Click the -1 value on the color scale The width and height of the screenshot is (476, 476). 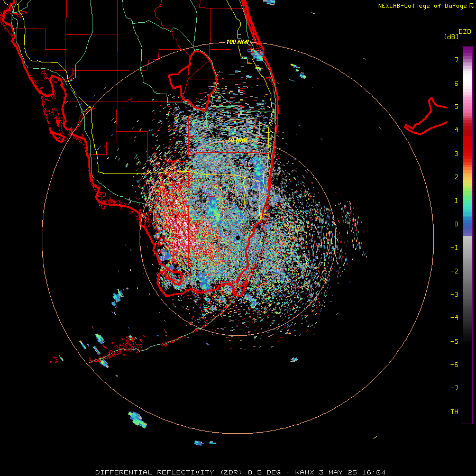(x=454, y=248)
